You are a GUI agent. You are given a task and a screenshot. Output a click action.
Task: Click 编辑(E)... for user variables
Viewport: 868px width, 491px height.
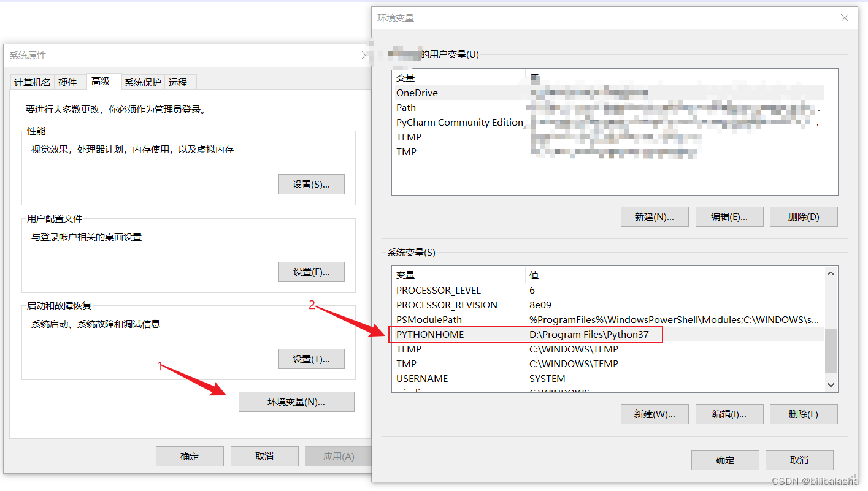click(x=729, y=216)
